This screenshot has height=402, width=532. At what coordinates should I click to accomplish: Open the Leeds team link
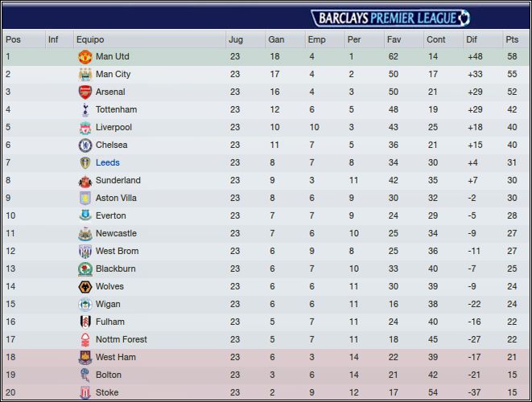click(x=108, y=162)
